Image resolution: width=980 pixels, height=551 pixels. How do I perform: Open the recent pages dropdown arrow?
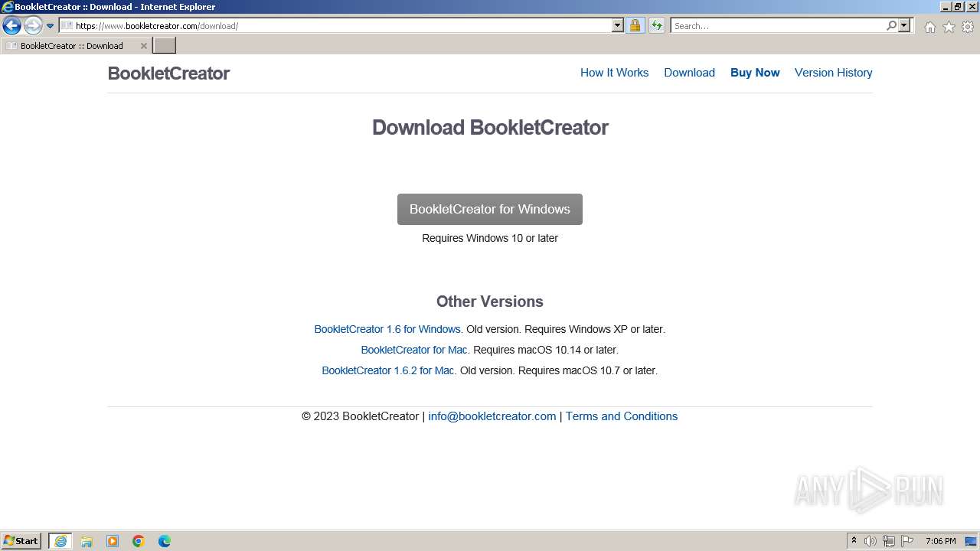coord(51,26)
